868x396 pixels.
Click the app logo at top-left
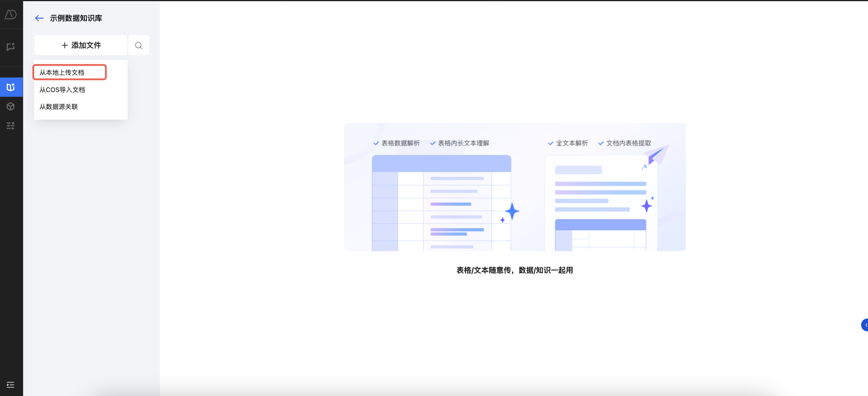[11, 15]
